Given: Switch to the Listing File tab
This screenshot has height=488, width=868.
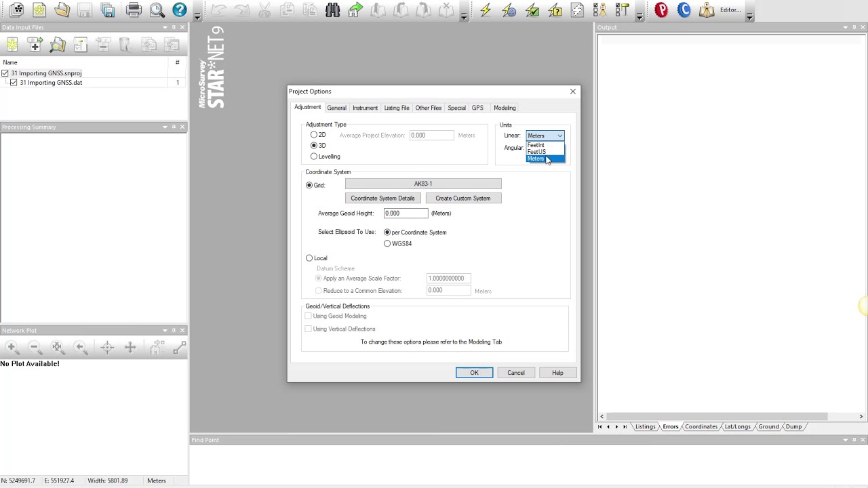Looking at the screenshot, I should [397, 108].
